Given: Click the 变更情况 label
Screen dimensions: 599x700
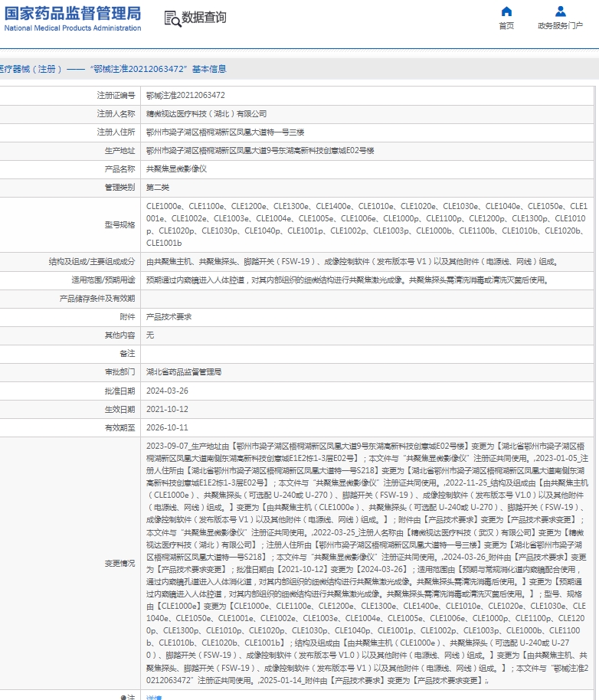Looking at the screenshot, I should click(x=119, y=564).
